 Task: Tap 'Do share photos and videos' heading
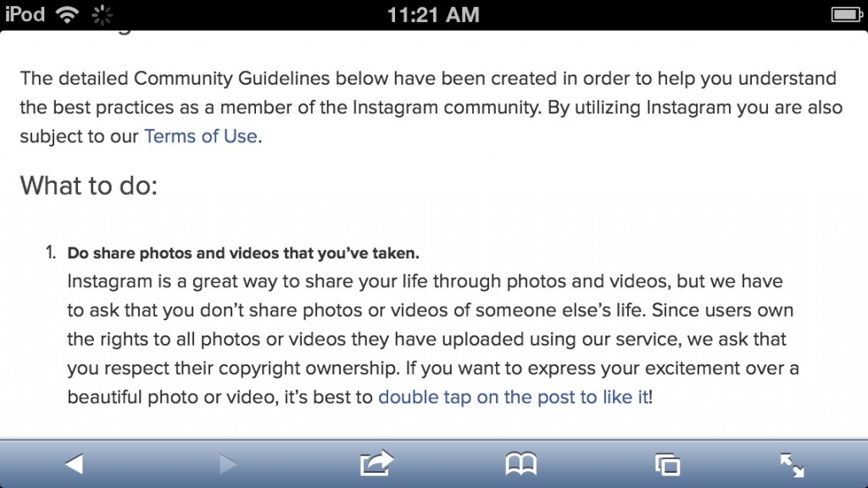click(243, 253)
